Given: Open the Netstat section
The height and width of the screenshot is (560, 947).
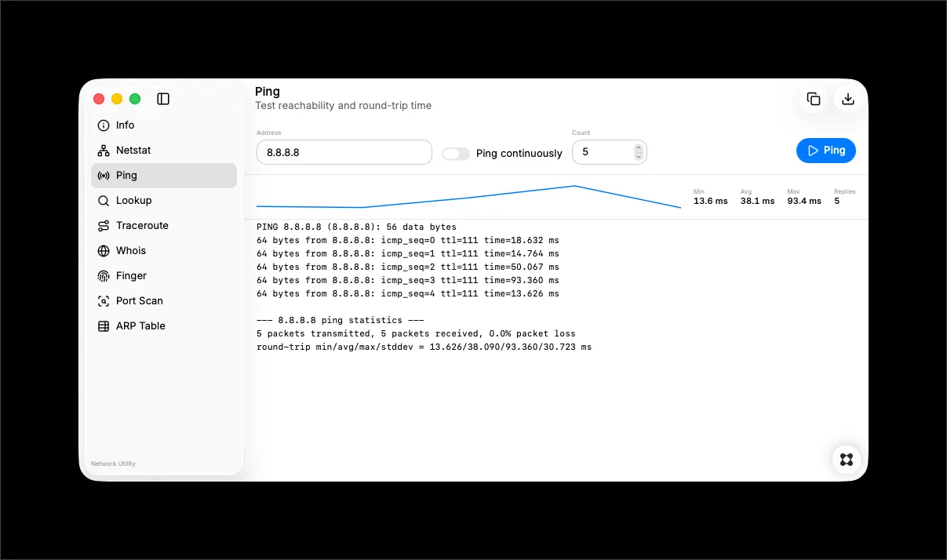Looking at the screenshot, I should click(x=164, y=151).
